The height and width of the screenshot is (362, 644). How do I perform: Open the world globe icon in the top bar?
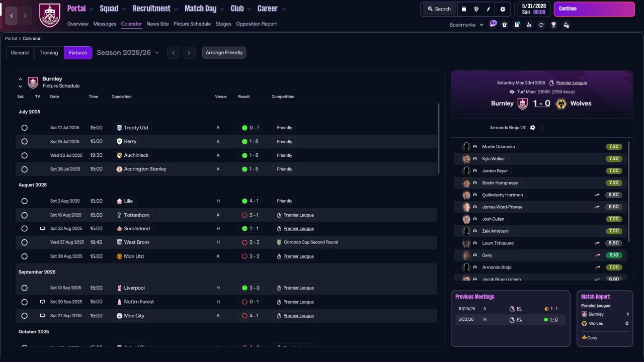point(476,9)
